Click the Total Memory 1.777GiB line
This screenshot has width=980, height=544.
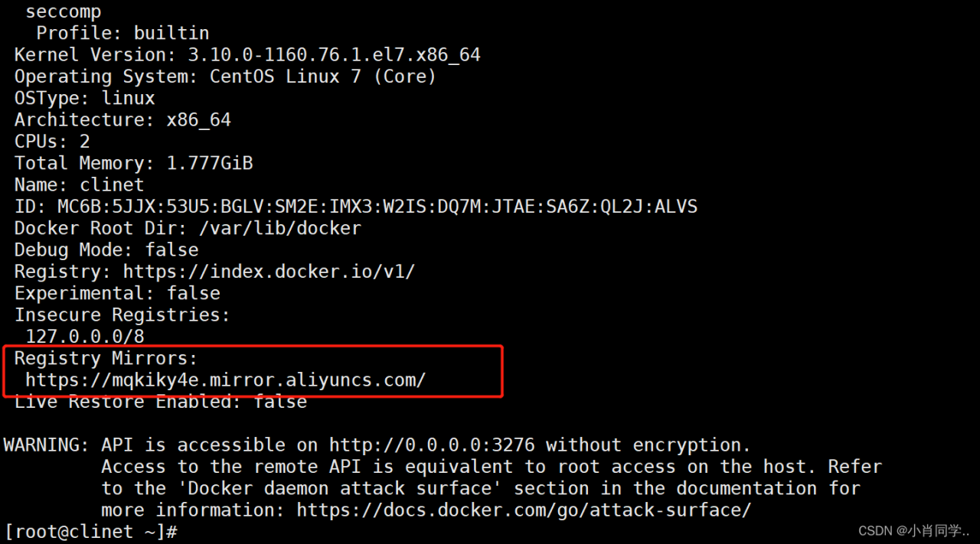133,163
